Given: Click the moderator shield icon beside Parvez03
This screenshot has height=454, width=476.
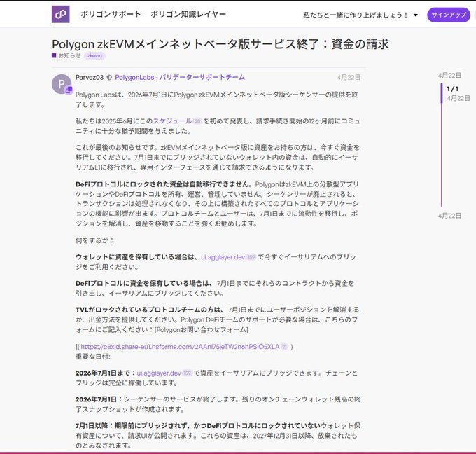Looking at the screenshot, I should click(x=109, y=78).
